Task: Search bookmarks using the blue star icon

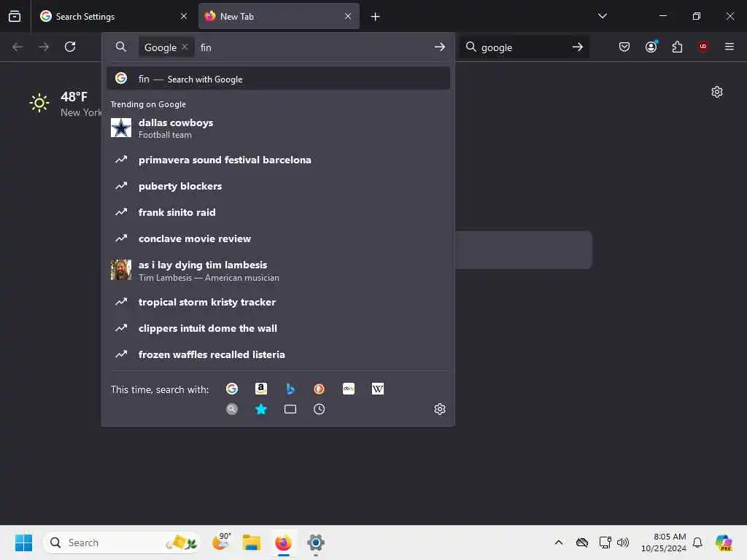Action: click(260, 409)
